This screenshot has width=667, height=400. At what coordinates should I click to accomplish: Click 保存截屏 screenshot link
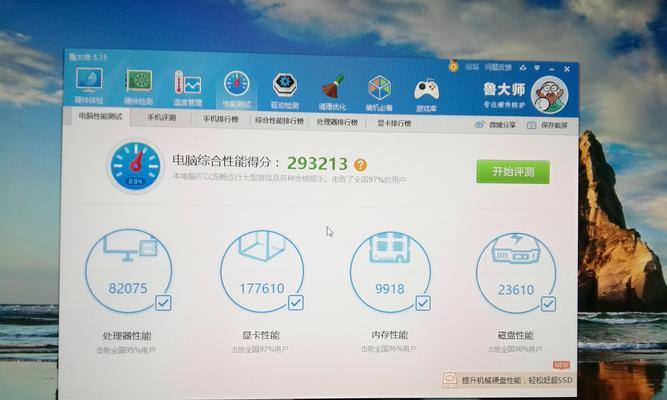coord(548,126)
